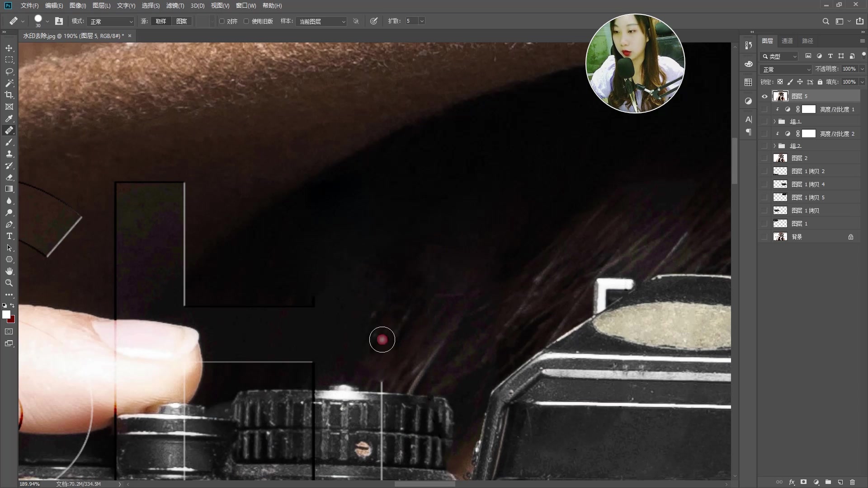Create new group folder icon
This screenshot has width=868, height=488.
click(828, 482)
